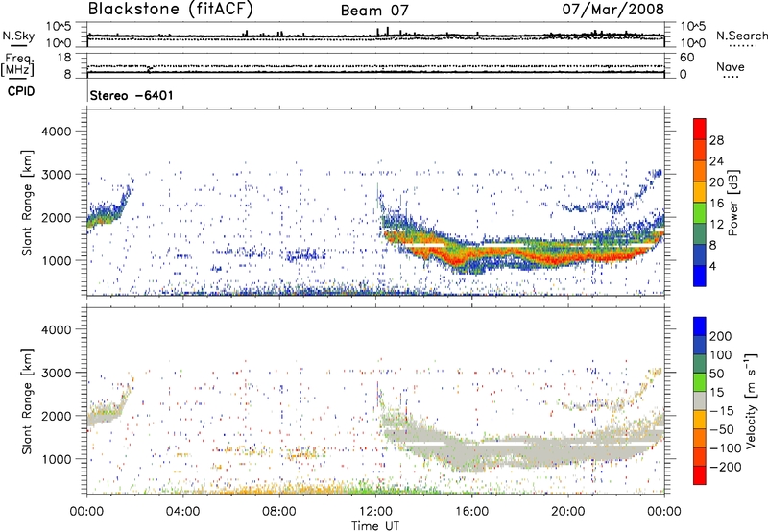Click the '200' tick on the velocity scale
Image resolution: width=768 pixels, height=532 pixels.
point(721,336)
